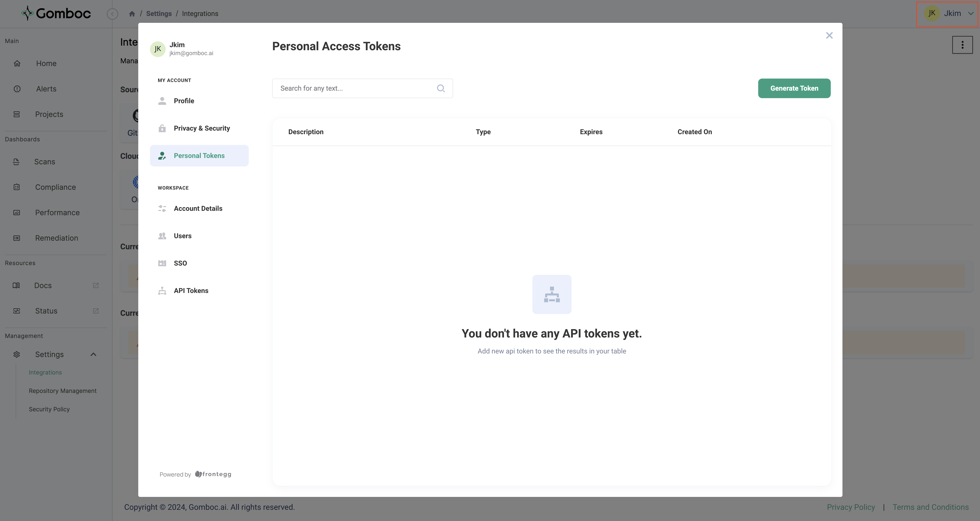Focus the Search for any text field
The width and height of the screenshot is (980, 521).
(363, 88)
